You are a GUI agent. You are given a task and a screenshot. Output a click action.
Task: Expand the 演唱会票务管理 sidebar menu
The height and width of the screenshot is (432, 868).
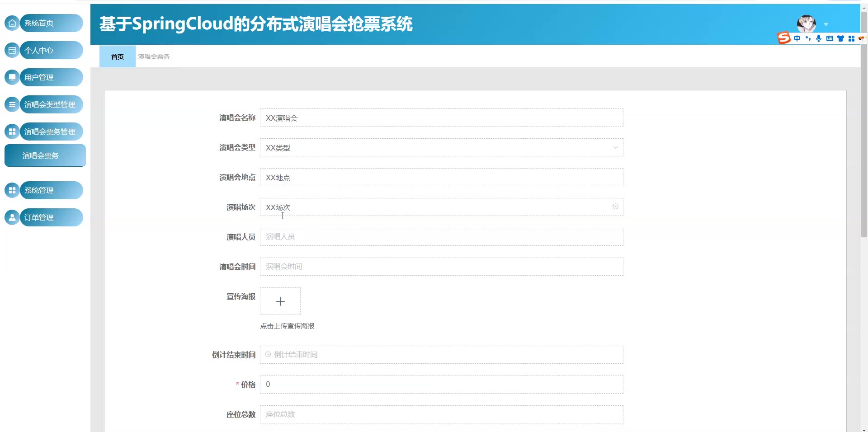pyautogui.click(x=50, y=131)
